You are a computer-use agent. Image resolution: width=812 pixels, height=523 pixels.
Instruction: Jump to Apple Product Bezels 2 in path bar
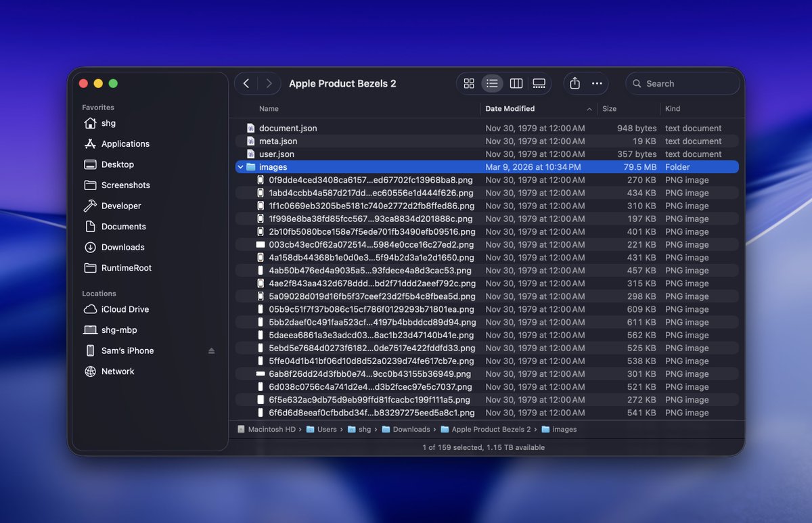486,429
